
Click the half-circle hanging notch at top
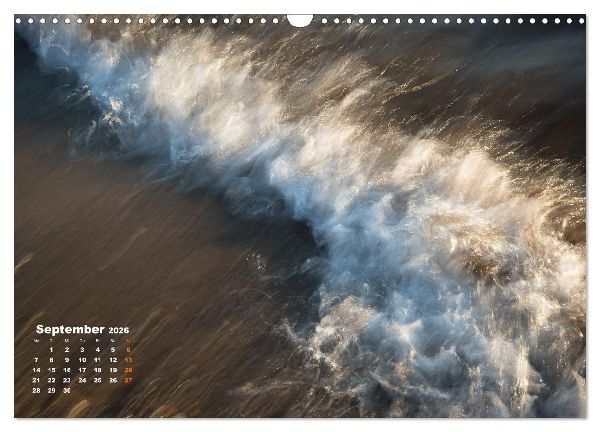[300, 20]
